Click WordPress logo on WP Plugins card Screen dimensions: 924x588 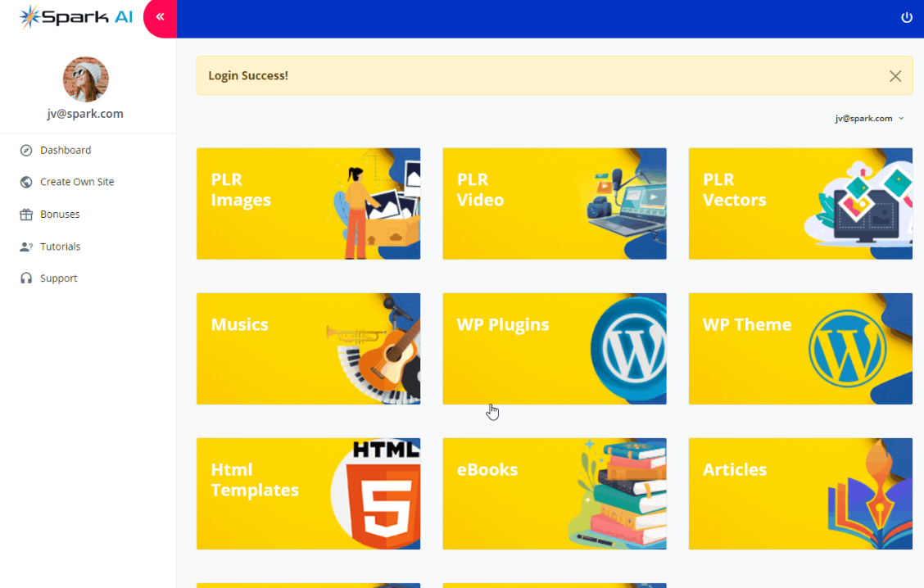click(629, 350)
